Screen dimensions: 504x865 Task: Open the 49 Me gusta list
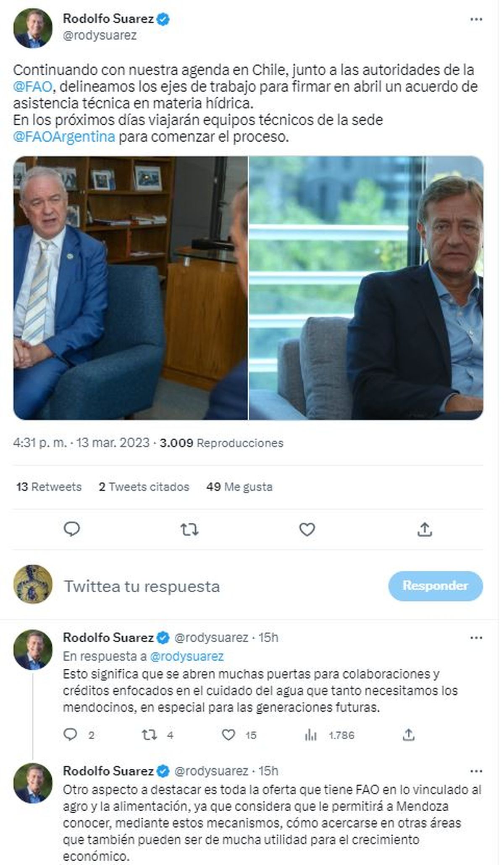(x=239, y=487)
